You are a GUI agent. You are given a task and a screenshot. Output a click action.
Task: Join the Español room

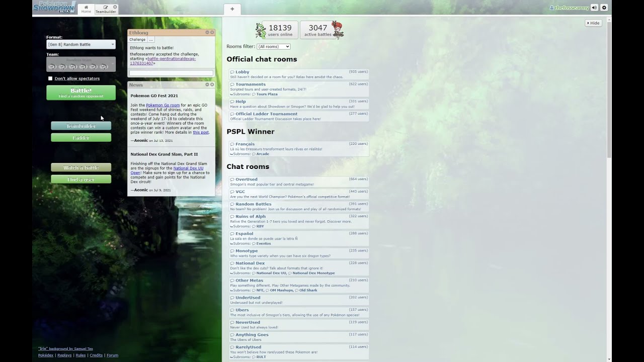pyautogui.click(x=298, y=238)
